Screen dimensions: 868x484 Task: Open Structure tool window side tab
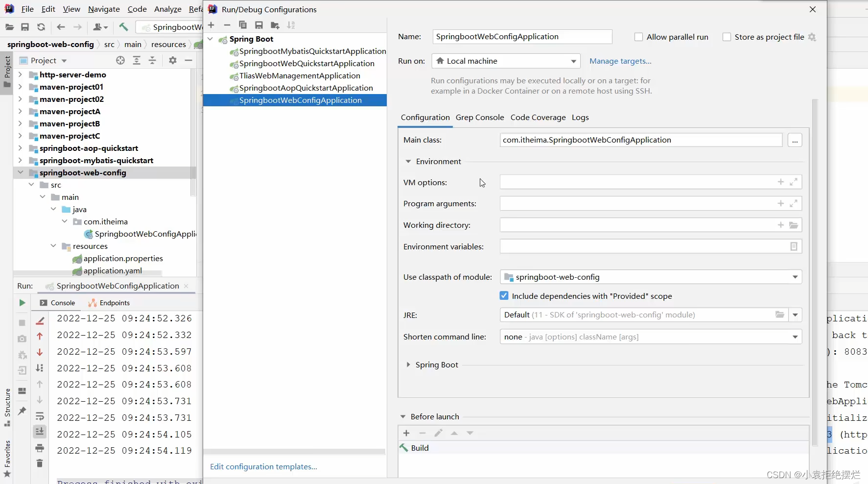(x=7, y=407)
